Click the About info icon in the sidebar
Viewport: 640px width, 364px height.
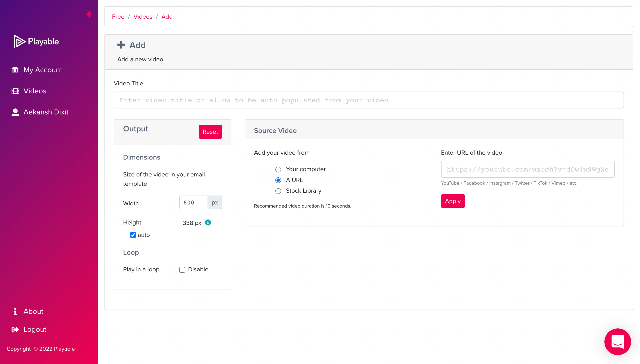tap(15, 312)
